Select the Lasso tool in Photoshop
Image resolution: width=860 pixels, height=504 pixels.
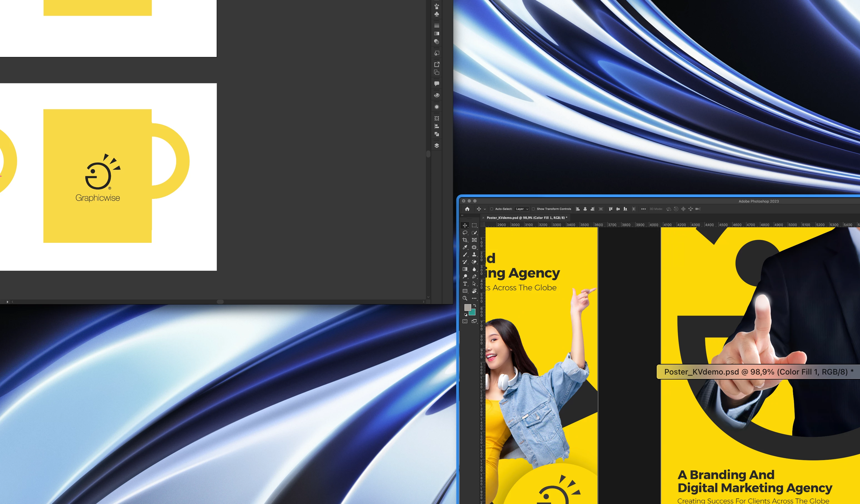click(465, 233)
